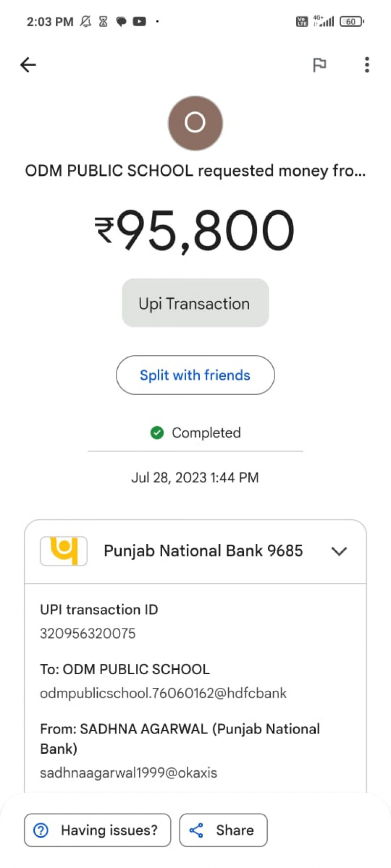Viewport: 391px width, 868px height.
Task: Tap the share icon
Action: [x=196, y=830]
